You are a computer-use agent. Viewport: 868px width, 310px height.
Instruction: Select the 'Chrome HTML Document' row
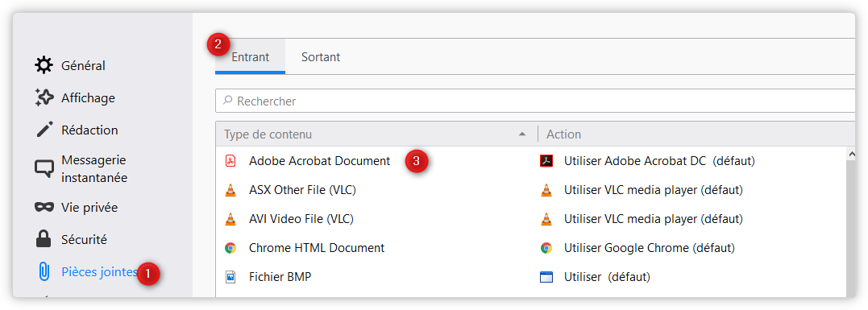(531, 247)
